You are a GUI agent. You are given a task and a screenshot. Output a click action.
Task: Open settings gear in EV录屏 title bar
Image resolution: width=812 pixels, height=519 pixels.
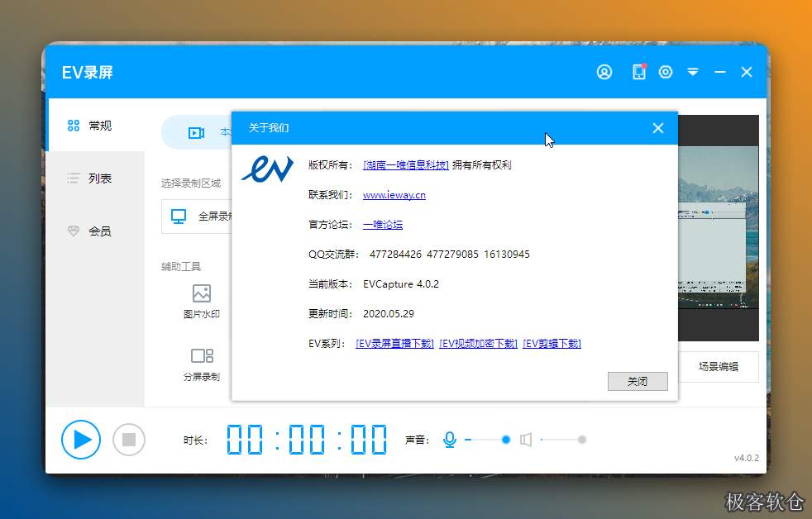point(666,72)
